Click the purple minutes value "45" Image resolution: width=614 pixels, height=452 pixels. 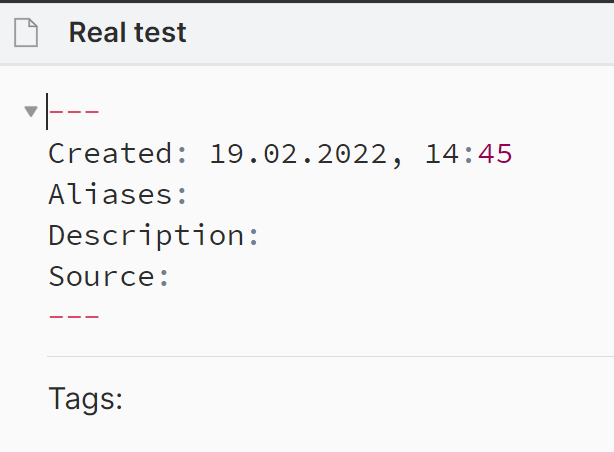pyautogui.click(x=495, y=153)
